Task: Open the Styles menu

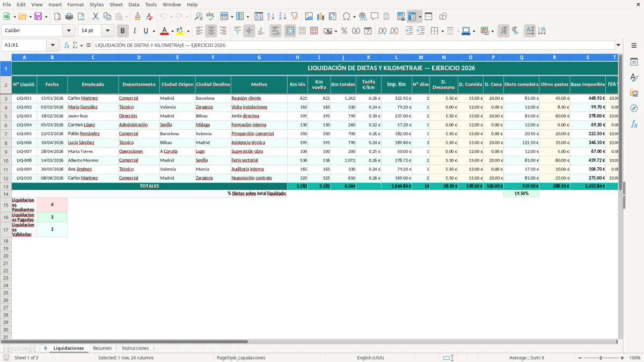Action: tap(97, 4)
